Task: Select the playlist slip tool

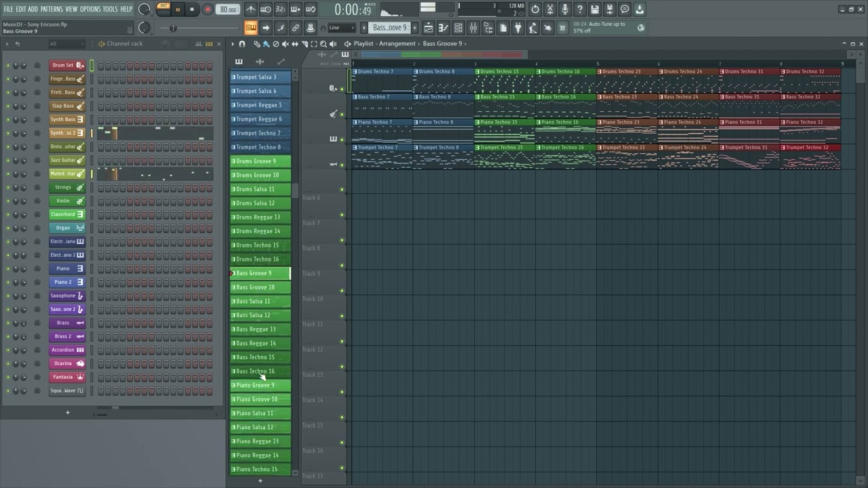Action: pos(294,43)
